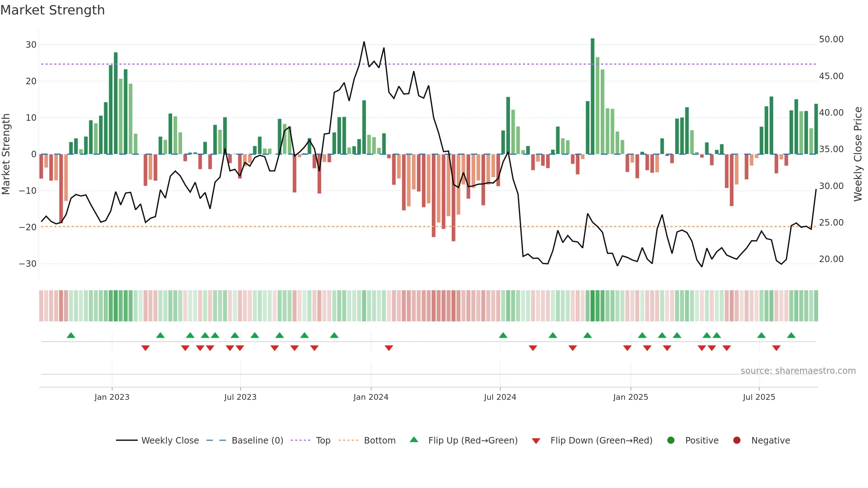Viewport: 868px width, 488px height.
Task: Click the 35.00 price tick
Action: 831,149
